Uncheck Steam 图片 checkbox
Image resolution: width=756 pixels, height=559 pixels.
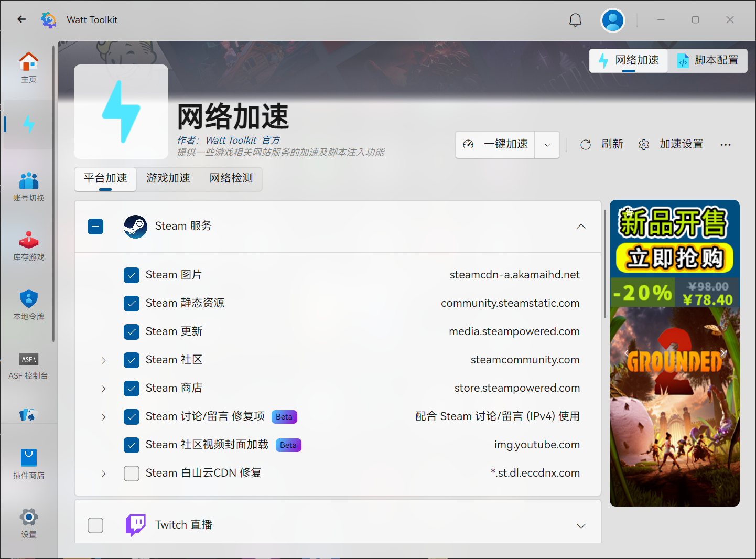pos(132,275)
